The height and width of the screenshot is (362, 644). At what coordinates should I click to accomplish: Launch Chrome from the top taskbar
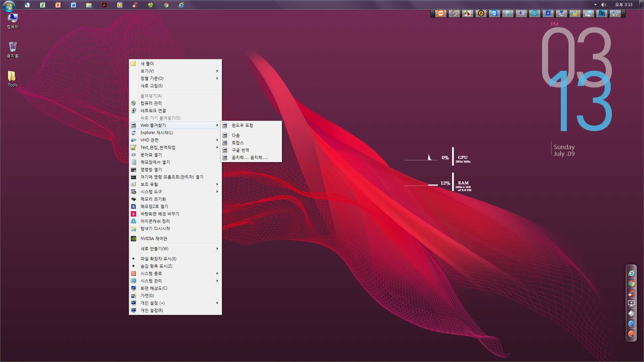pos(166,5)
